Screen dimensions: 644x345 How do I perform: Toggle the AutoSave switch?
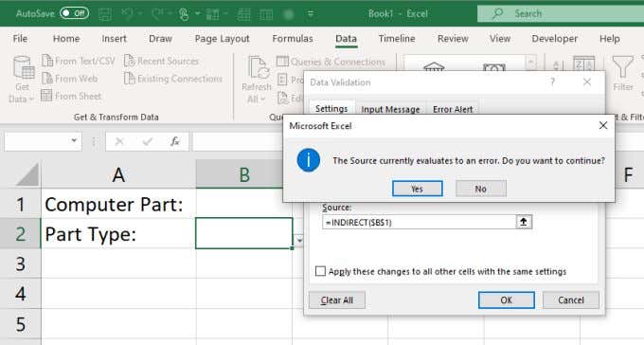coord(74,13)
